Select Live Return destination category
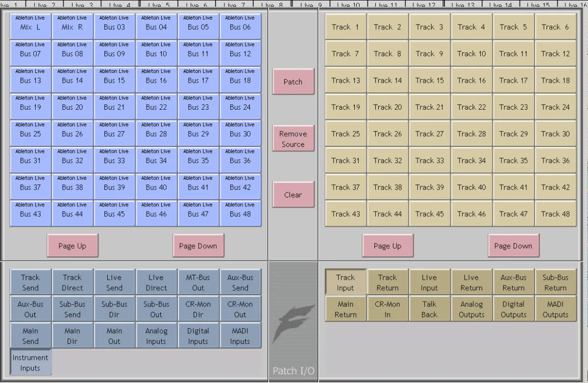Screen dimensions: 588x383 pyautogui.click(x=471, y=283)
